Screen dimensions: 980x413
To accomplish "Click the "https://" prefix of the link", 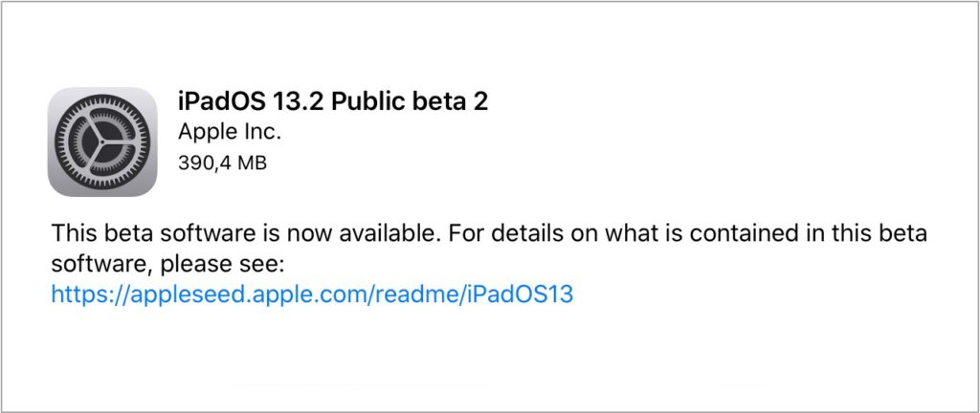I will [x=83, y=294].
